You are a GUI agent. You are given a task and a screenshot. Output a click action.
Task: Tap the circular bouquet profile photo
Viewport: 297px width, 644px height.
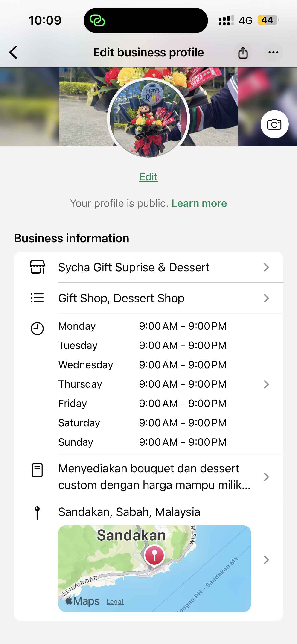pos(148,117)
